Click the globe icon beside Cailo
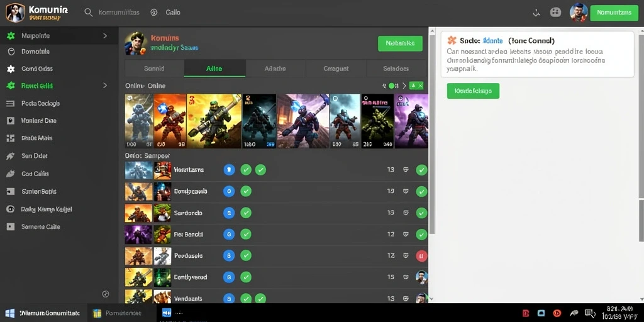 (x=154, y=13)
